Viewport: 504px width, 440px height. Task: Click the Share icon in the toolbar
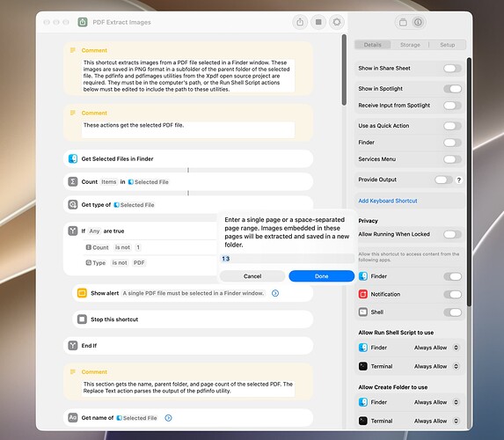click(300, 22)
